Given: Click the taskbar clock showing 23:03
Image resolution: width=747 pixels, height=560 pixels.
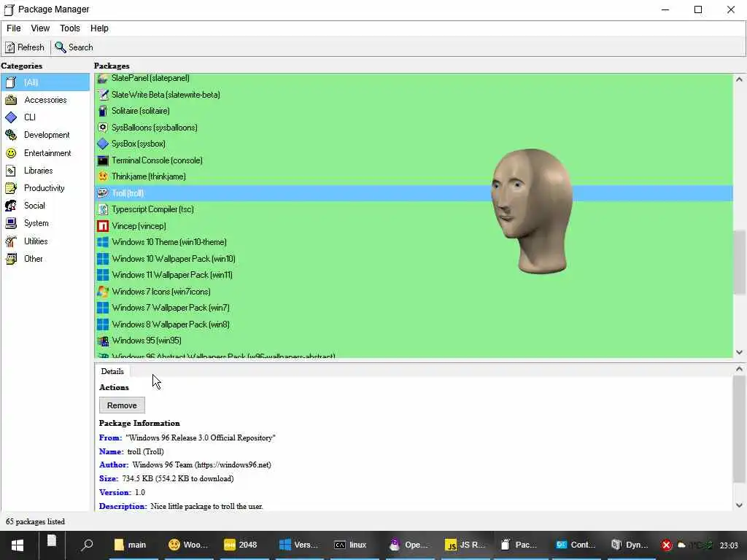Looking at the screenshot, I should tap(729, 545).
